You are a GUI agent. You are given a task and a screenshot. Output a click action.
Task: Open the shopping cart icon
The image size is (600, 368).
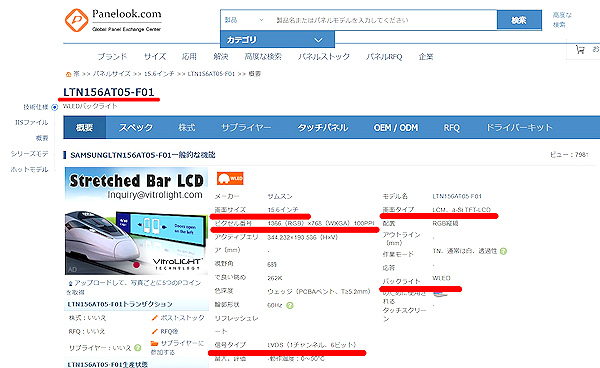580,49
